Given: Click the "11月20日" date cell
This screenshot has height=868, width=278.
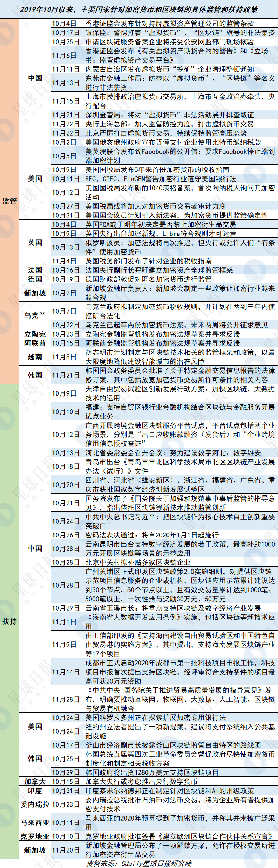Looking at the screenshot, I should pos(68,850).
